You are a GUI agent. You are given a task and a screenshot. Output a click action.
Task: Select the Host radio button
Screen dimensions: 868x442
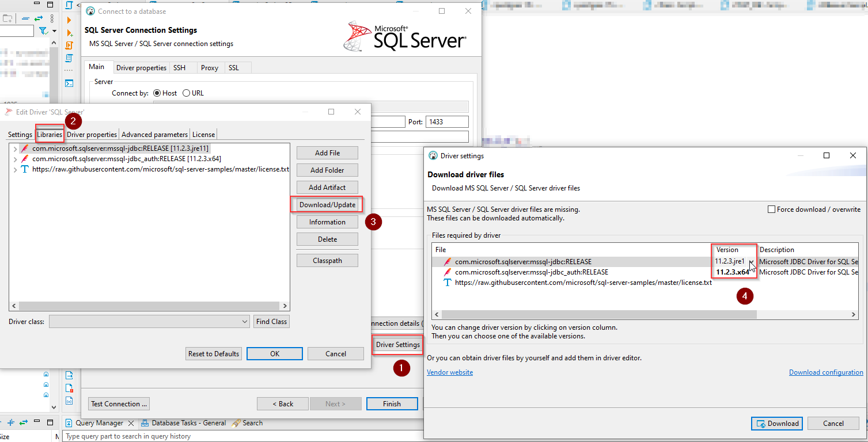click(x=156, y=93)
